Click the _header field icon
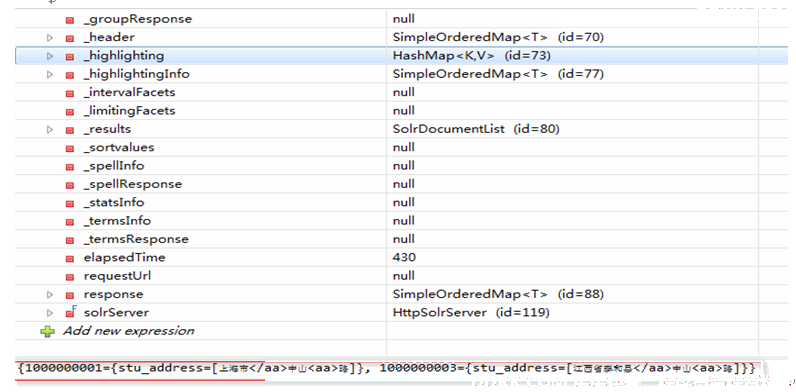 [70, 38]
